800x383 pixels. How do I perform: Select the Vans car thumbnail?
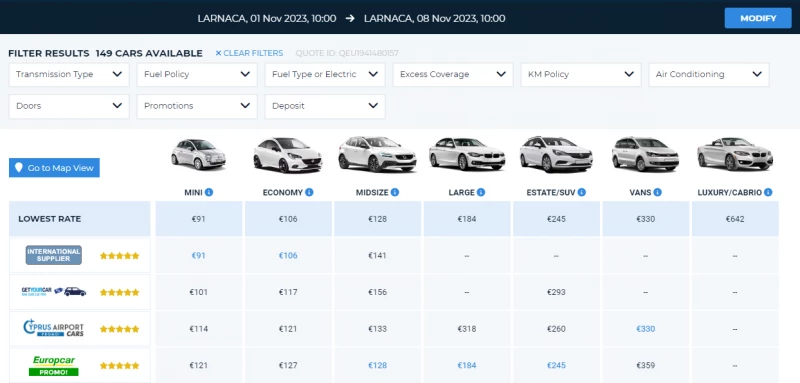click(645, 154)
